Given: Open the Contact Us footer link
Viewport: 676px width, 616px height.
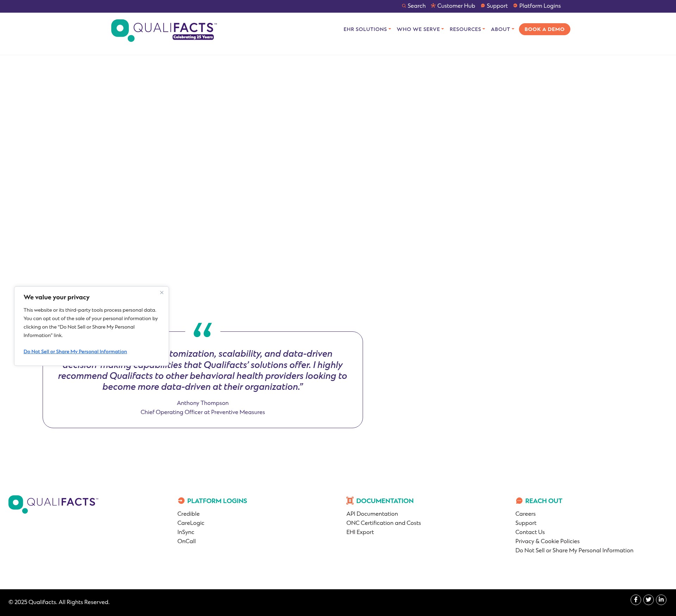Looking at the screenshot, I should pos(530,532).
